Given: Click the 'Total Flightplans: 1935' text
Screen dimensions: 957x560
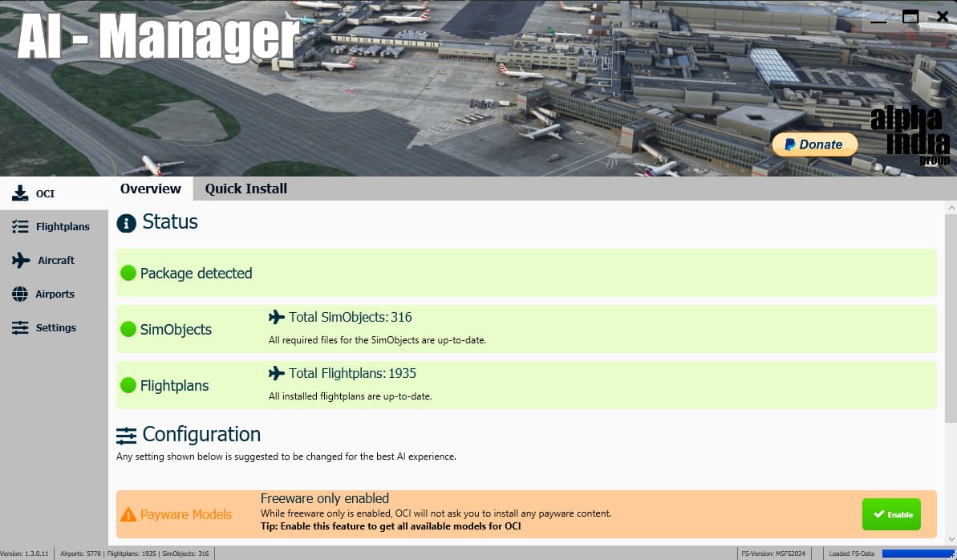Looking at the screenshot, I should 352,373.
